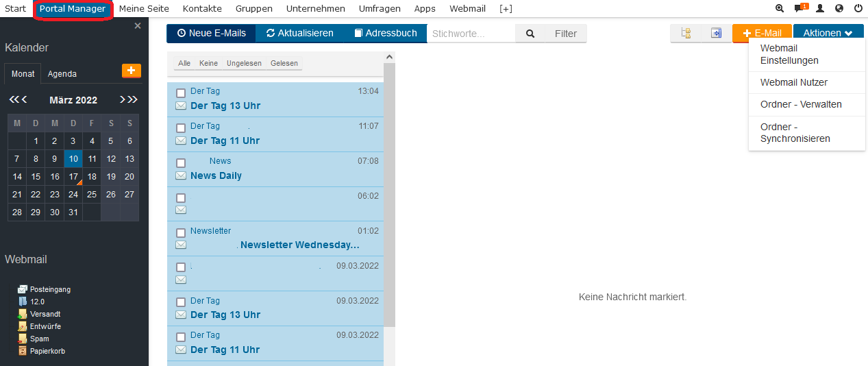Image resolution: width=868 pixels, height=366 pixels.
Task: Compose new message with orange E-Mail button
Action: 762,33
